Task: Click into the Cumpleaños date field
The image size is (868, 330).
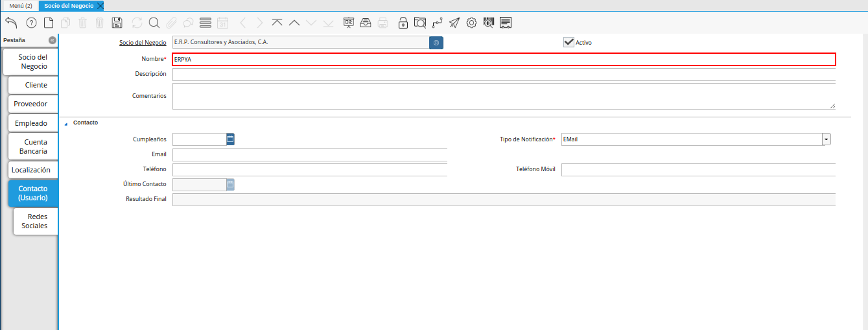Action: [199, 139]
